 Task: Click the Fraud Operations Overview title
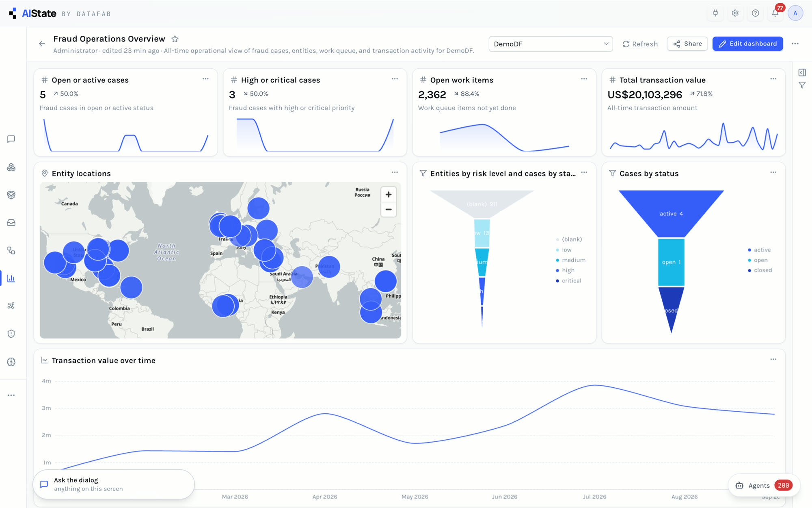pos(109,39)
